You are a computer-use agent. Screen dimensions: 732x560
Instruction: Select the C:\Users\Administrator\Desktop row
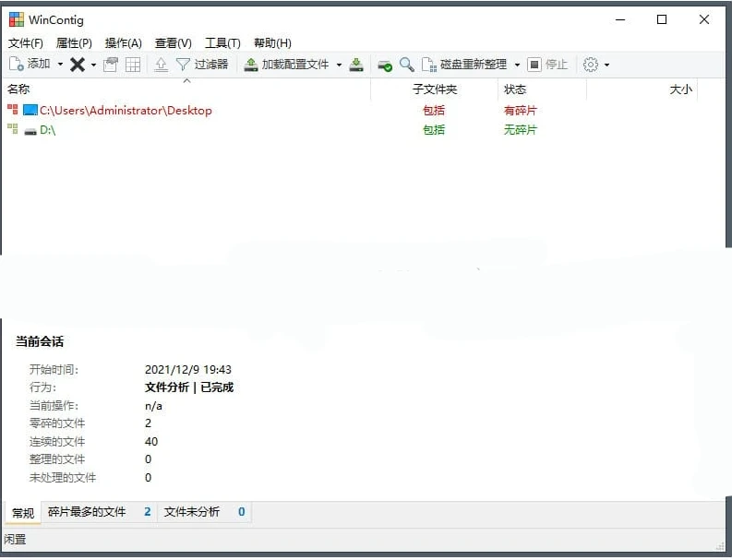pos(350,110)
